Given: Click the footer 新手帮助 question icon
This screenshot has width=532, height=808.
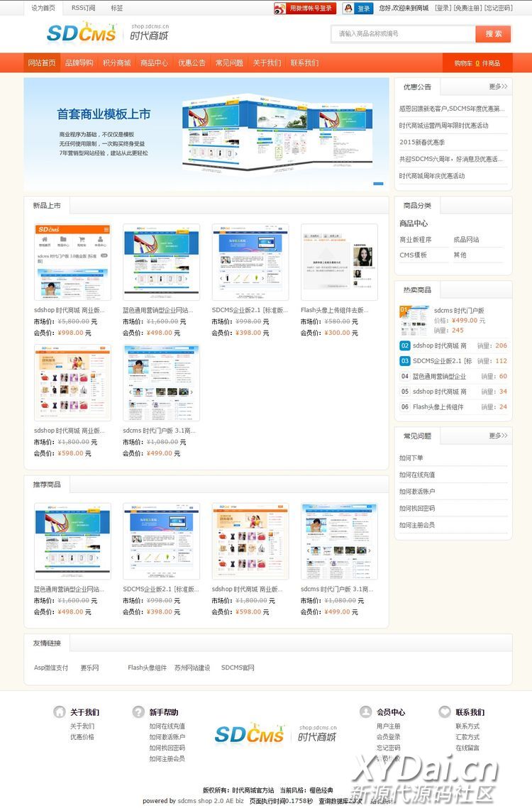Looking at the screenshot, I should tap(138, 712).
